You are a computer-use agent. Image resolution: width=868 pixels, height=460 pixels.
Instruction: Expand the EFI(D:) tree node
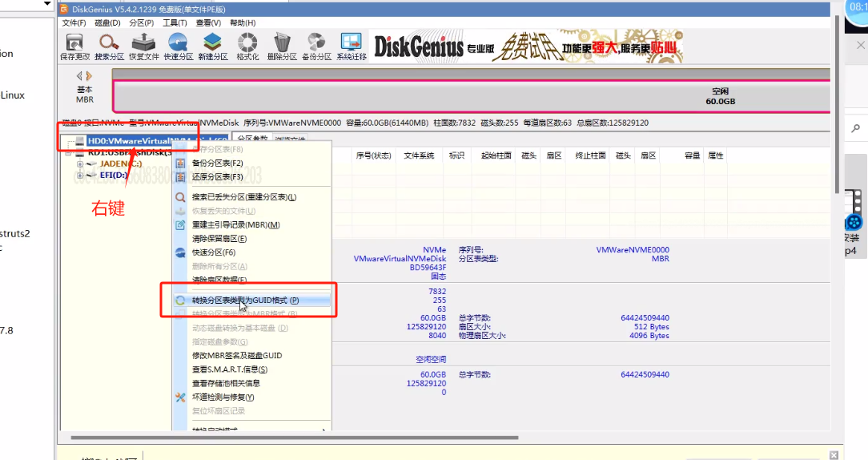coord(80,176)
